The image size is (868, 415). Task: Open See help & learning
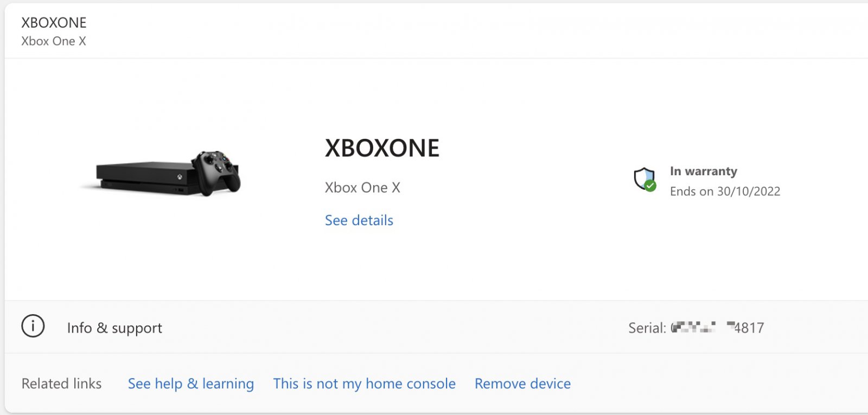pyautogui.click(x=190, y=384)
